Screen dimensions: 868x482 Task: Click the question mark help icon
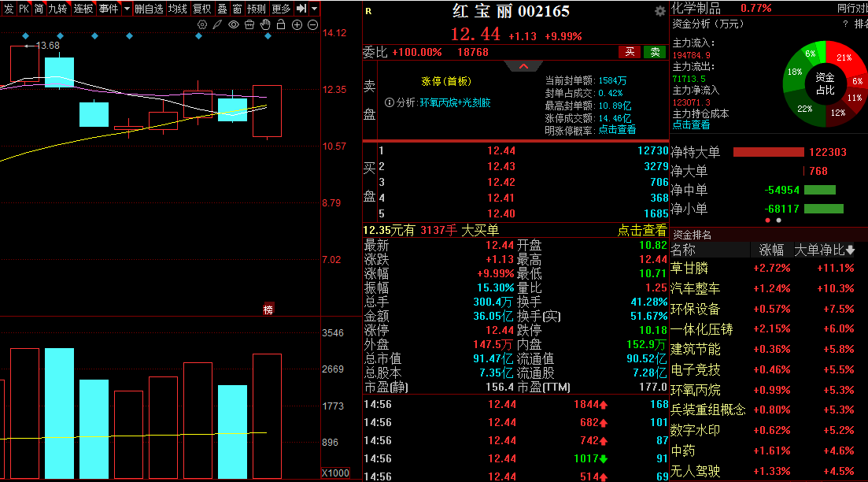pos(844,24)
